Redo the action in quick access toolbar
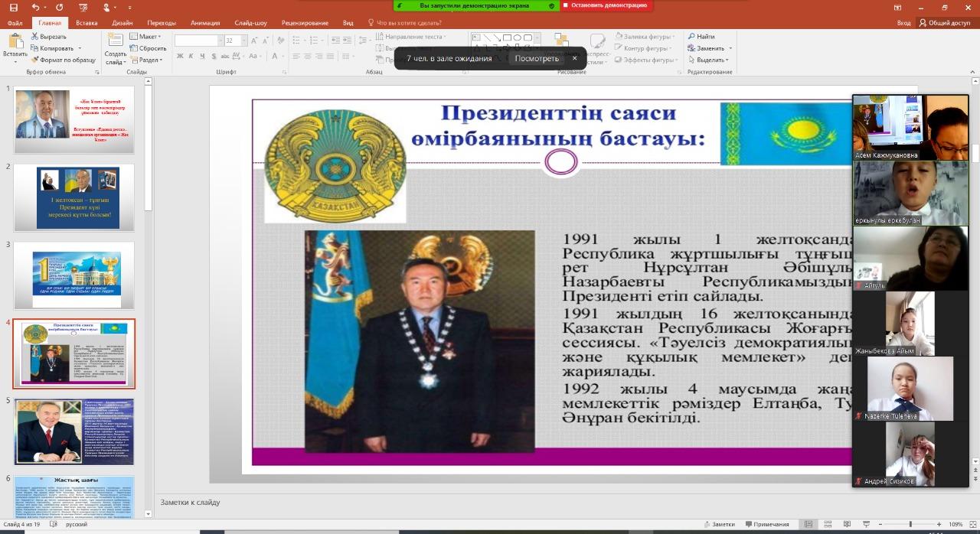Image resolution: width=980 pixels, height=534 pixels. (x=60, y=7)
